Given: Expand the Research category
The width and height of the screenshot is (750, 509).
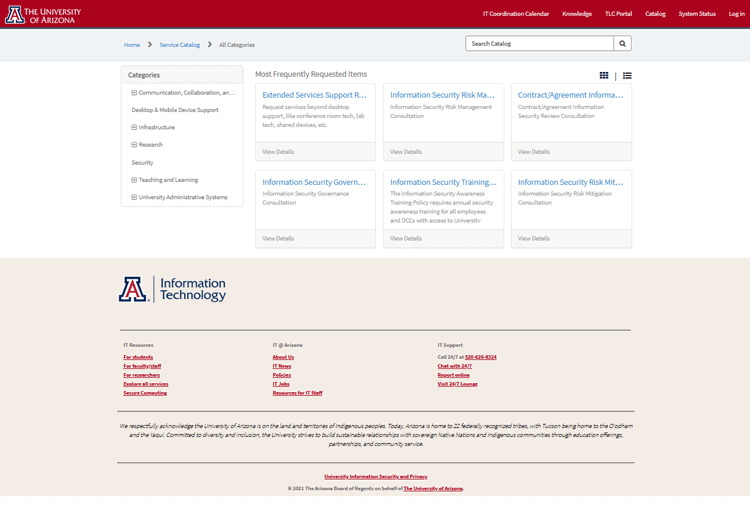Looking at the screenshot, I should (134, 145).
